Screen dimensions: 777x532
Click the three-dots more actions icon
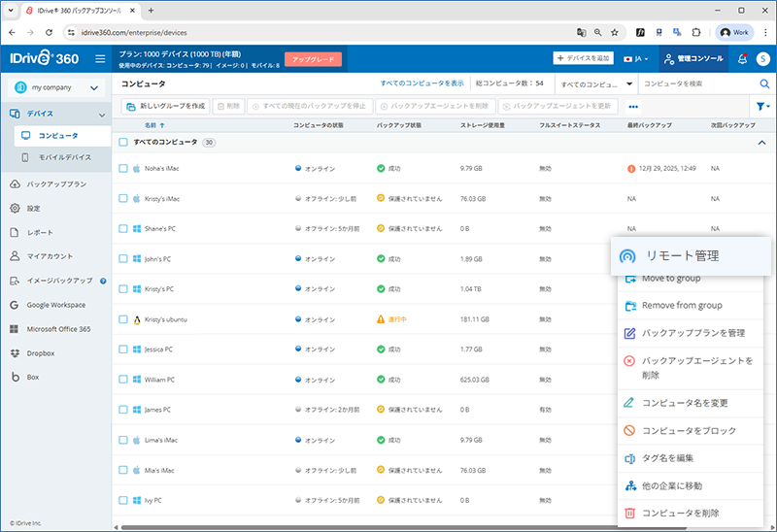click(x=633, y=106)
